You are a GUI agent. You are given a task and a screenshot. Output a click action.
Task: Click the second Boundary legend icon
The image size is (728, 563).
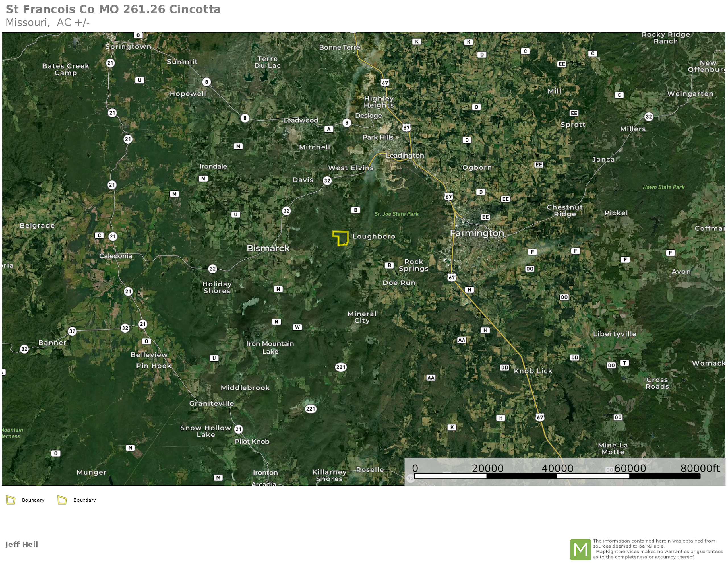[62, 500]
